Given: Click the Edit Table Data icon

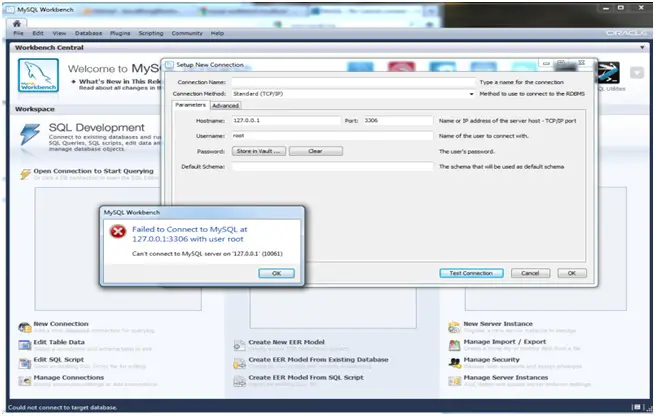Looking at the screenshot, I should click(x=25, y=345).
